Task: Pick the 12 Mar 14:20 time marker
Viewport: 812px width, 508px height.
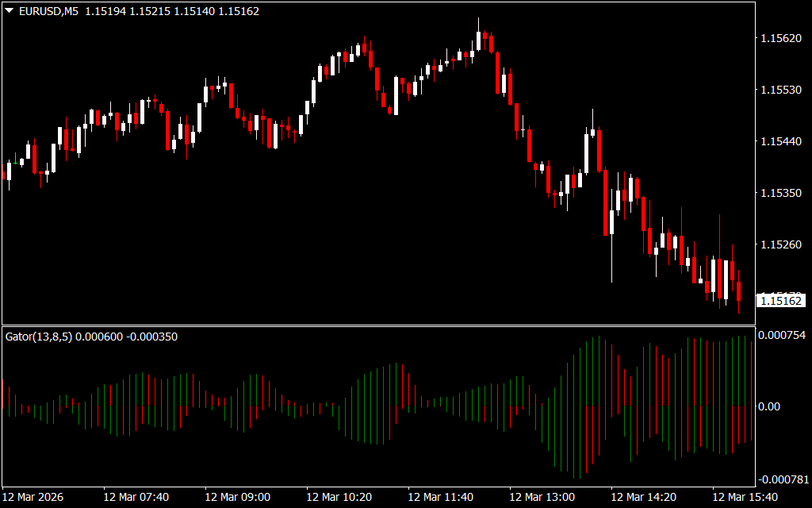Action: [x=644, y=497]
